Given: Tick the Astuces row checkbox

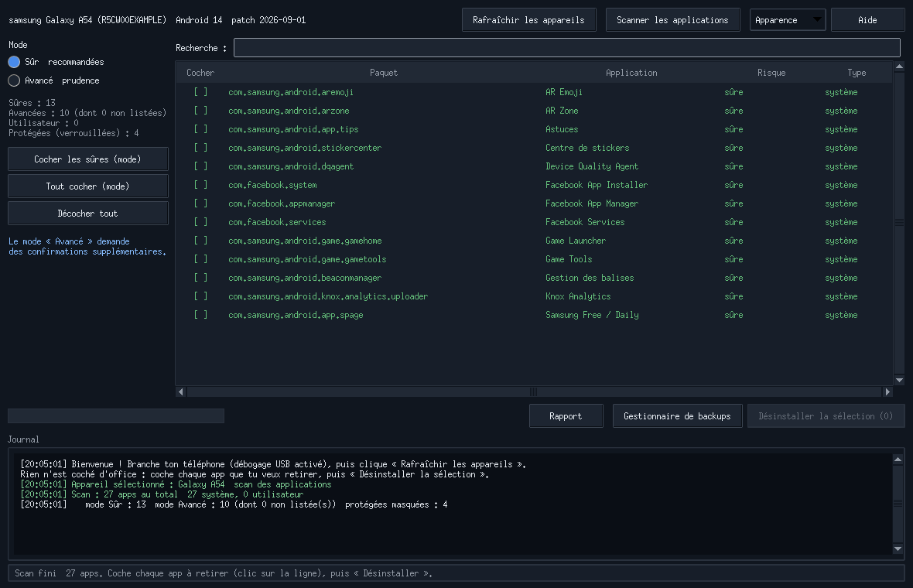Looking at the screenshot, I should 200,129.
